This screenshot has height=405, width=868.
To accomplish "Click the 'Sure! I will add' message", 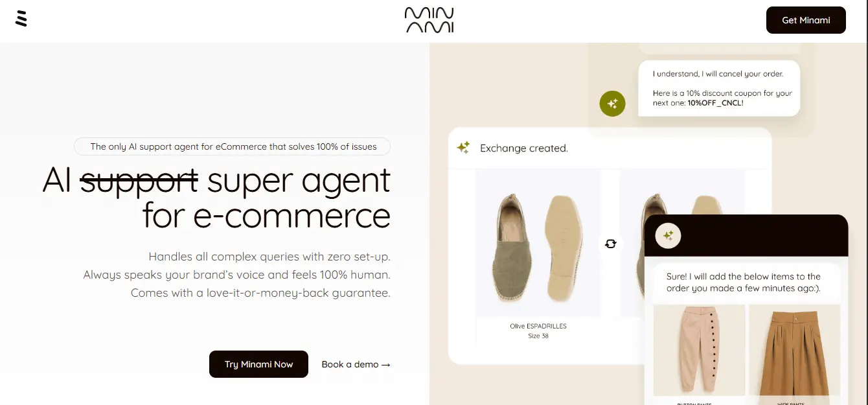I will (743, 282).
